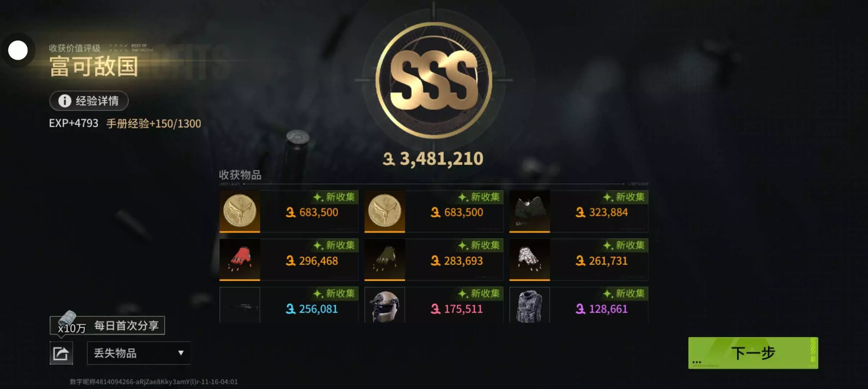
Task: Select the second gold coin worth 683,500
Action: [x=385, y=211]
